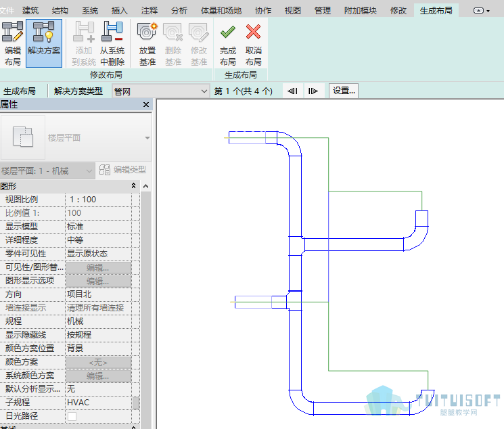Click properties scrollbar up arrow
The image size is (504, 429).
click(145, 186)
